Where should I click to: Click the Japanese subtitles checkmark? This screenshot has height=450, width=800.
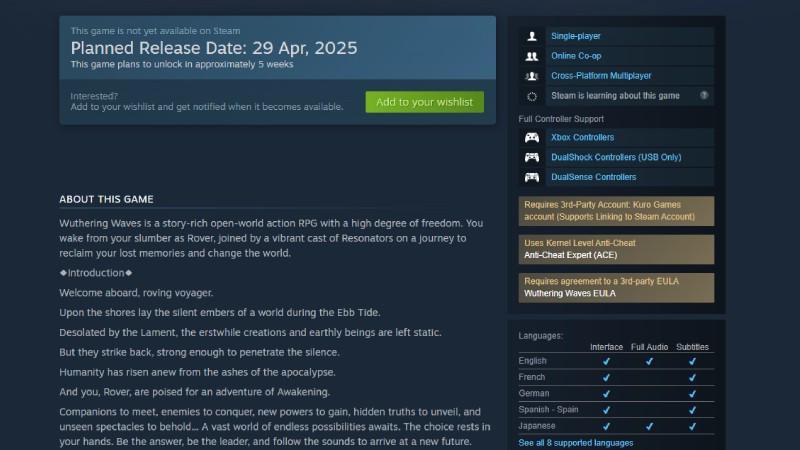pos(692,427)
